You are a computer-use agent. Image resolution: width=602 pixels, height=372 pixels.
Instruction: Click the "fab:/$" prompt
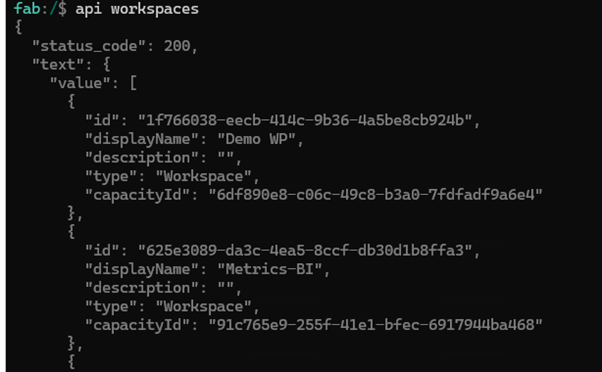point(40,8)
